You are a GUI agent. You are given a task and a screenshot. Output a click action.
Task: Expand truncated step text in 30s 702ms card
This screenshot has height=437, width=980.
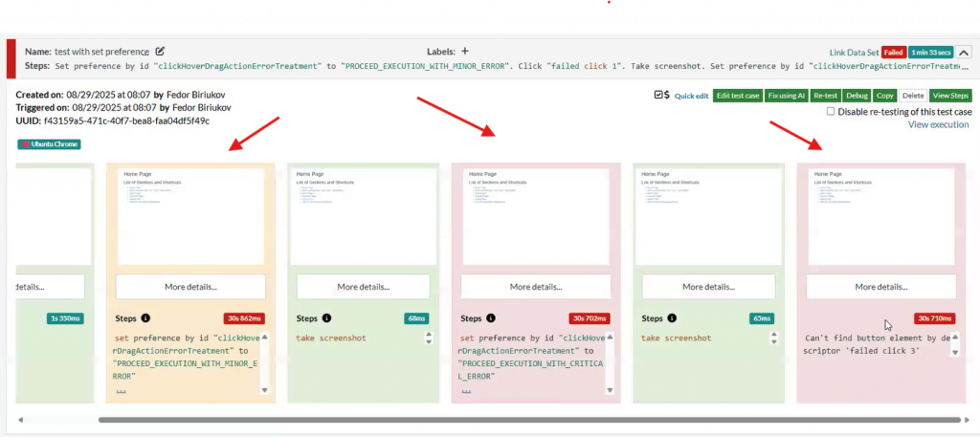pyautogui.click(x=466, y=391)
